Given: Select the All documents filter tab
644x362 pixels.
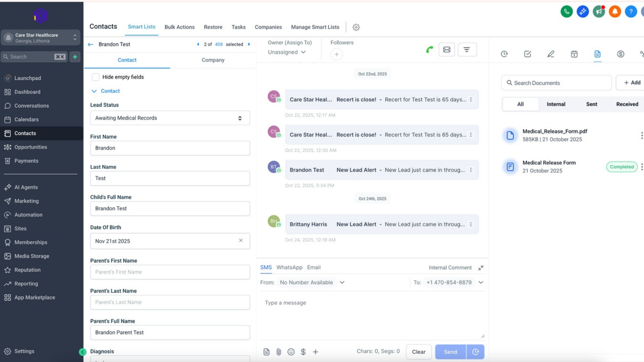Looking at the screenshot, I should 520,104.
